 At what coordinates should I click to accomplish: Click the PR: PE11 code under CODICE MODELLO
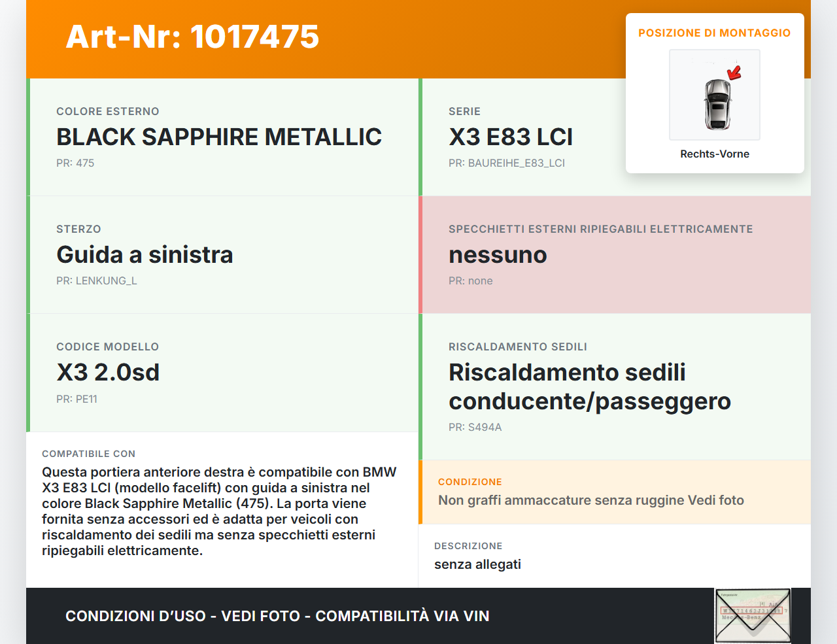77,398
